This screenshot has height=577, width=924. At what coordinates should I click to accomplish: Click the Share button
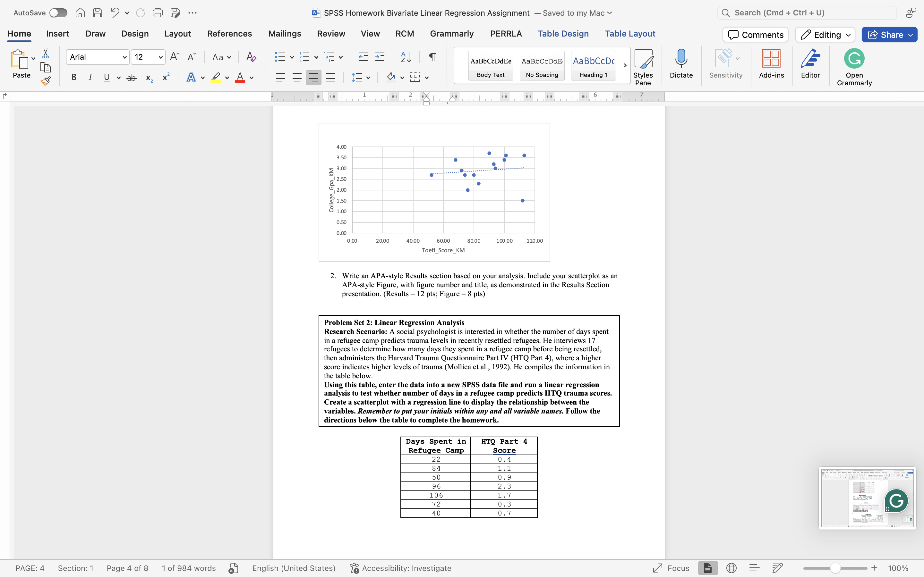click(888, 34)
